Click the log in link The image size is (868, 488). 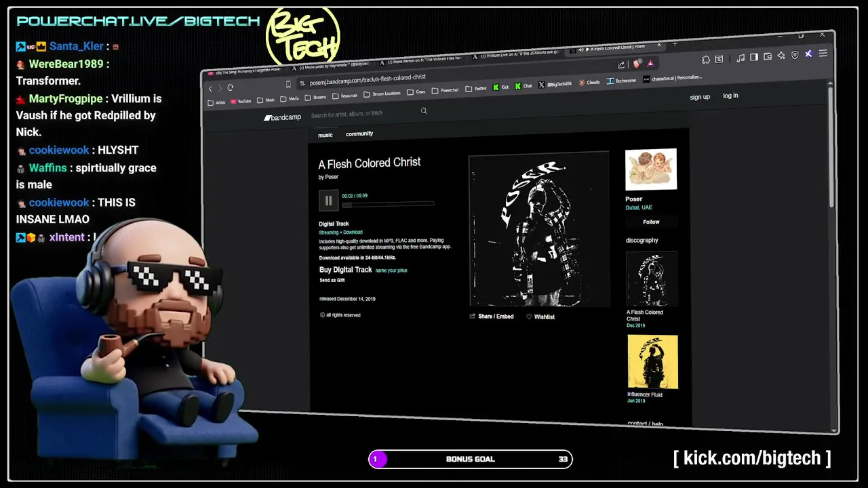tap(730, 96)
